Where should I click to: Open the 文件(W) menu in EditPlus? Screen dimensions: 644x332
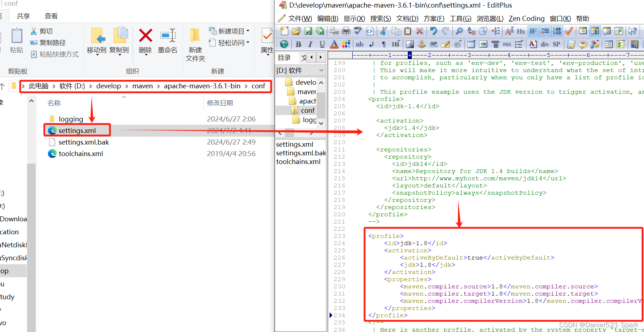[300, 18]
